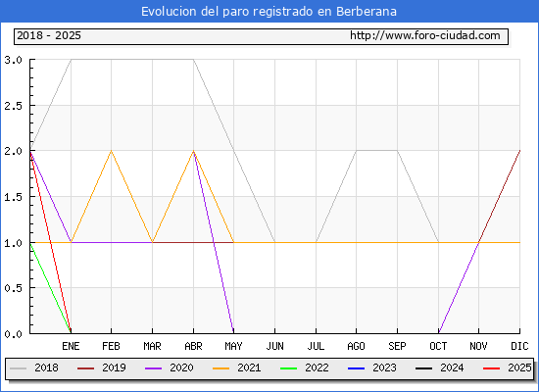Viewport: 539px width, 392px height.
Task: Click the ABR month axis label
Action: (x=193, y=346)
